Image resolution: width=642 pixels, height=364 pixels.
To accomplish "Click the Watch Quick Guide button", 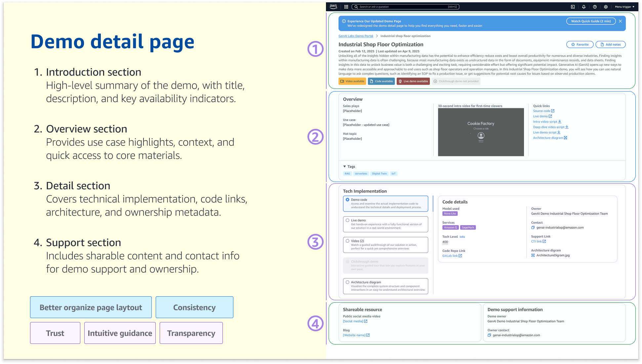I will tap(591, 21).
